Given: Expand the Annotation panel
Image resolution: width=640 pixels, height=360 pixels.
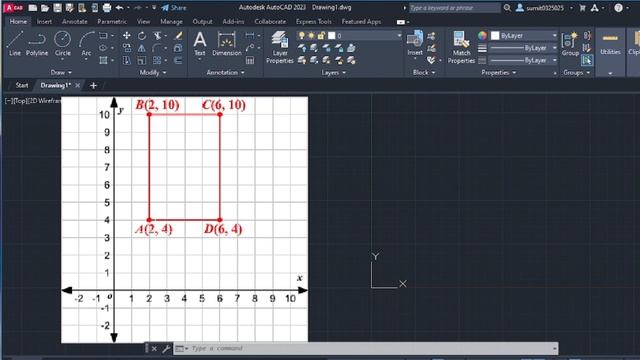Looking at the screenshot, I should point(225,72).
